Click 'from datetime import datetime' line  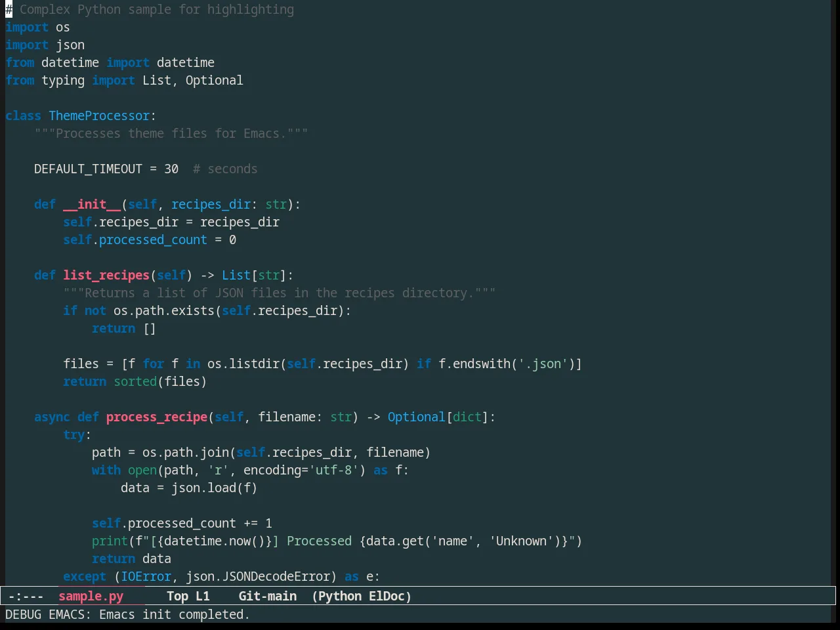tap(110, 62)
